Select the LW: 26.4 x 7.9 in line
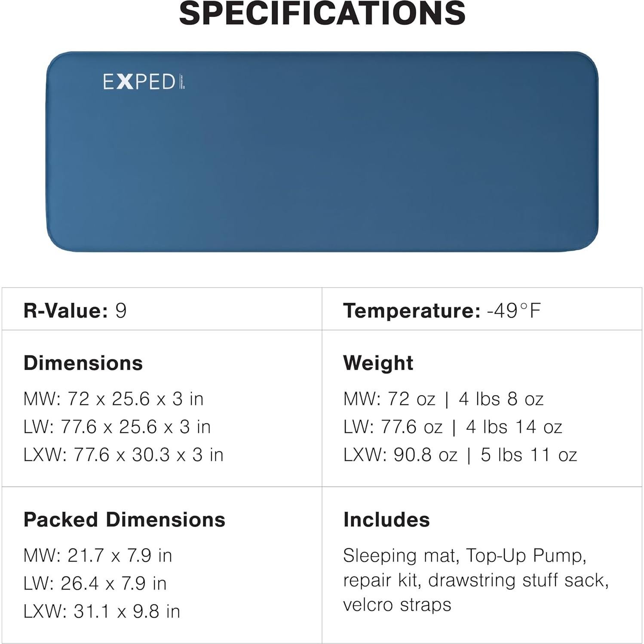Image resolution: width=644 pixels, height=644 pixels. (x=95, y=583)
